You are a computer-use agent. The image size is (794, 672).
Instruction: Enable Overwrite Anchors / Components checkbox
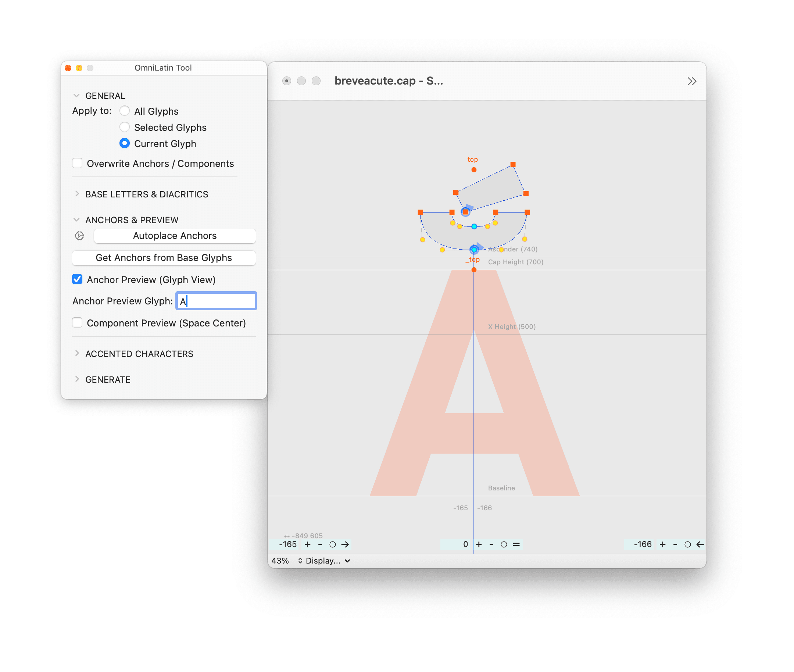coord(77,164)
